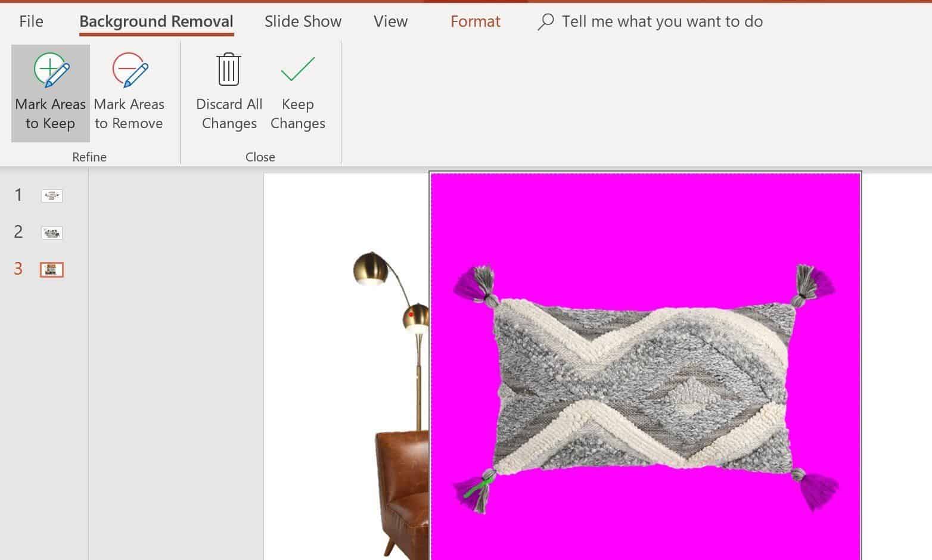Select slide 2 thumbnail in the panel
The image size is (932, 560).
click(x=51, y=232)
